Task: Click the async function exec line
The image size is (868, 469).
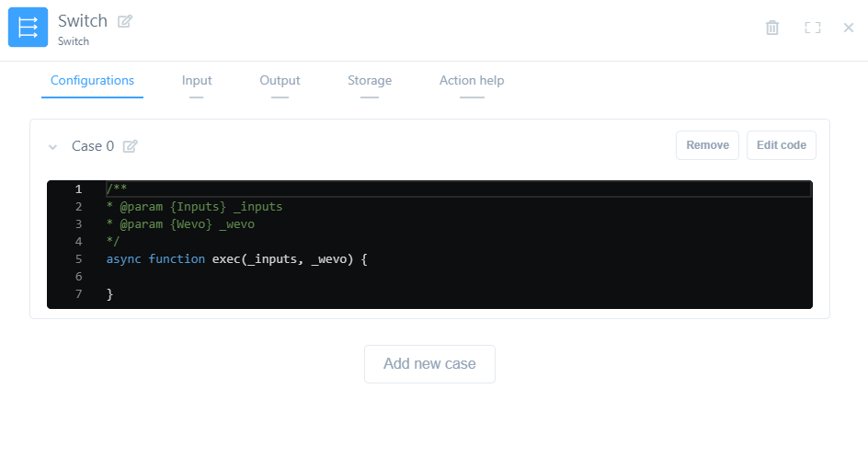Action: click(236, 259)
